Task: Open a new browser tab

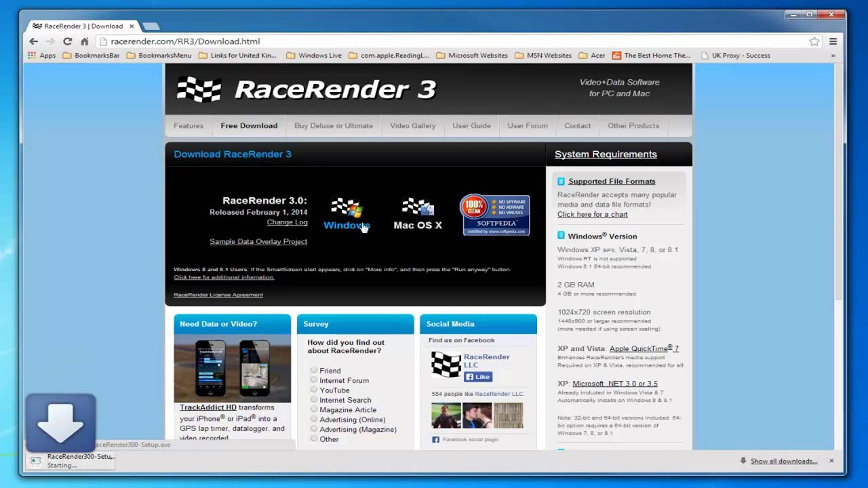Action: point(151,26)
